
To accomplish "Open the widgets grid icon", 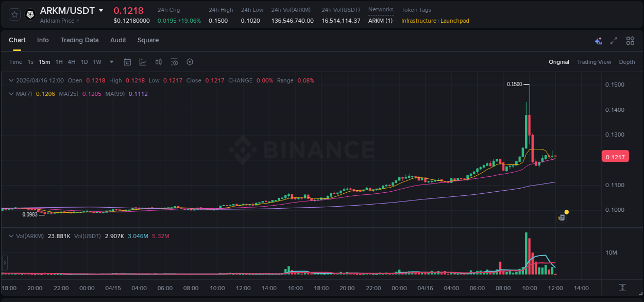I will [630, 40].
